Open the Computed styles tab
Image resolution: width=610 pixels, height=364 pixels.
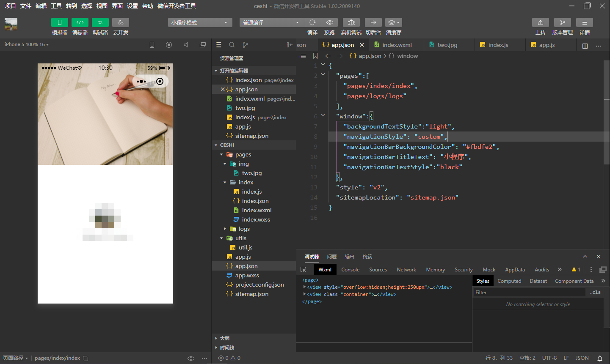(x=509, y=281)
